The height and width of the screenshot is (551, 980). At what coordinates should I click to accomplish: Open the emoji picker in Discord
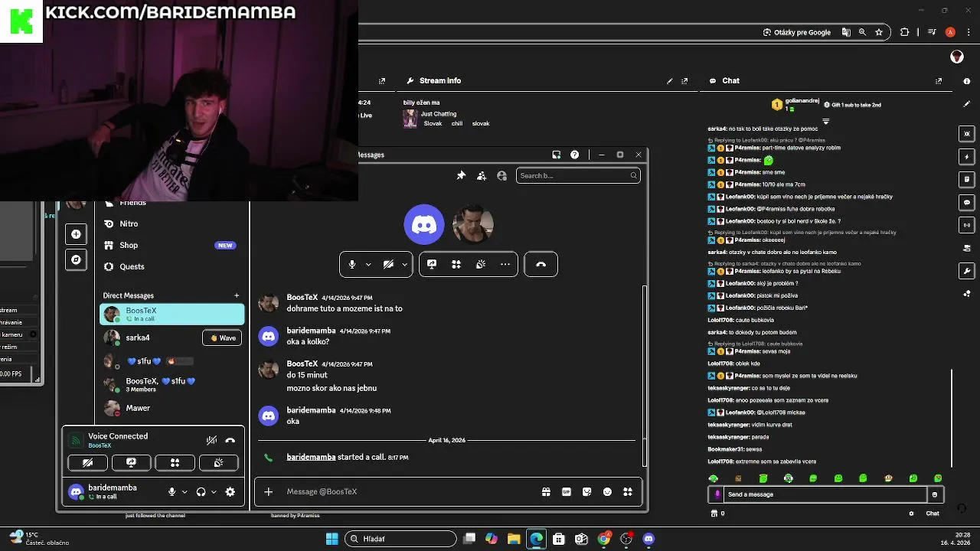point(607,492)
